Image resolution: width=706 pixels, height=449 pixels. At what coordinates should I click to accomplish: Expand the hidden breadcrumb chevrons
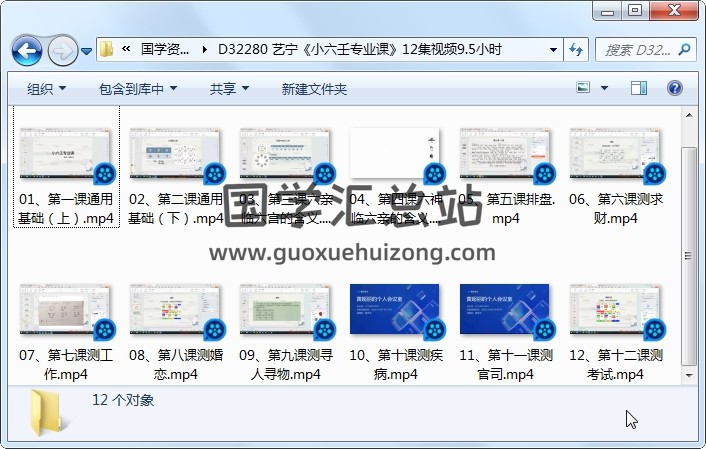[x=126, y=49]
